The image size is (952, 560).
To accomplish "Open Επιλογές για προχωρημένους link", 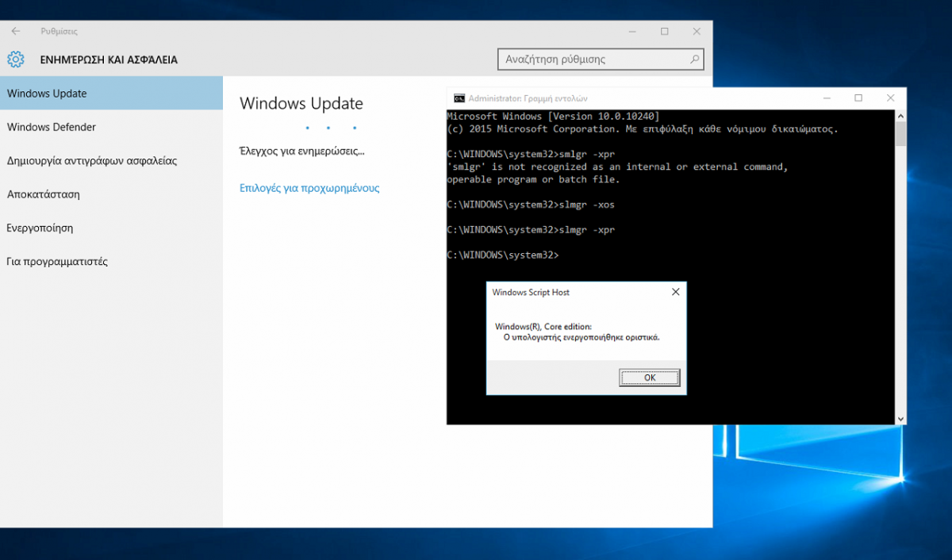I will (x=309, y=188).
